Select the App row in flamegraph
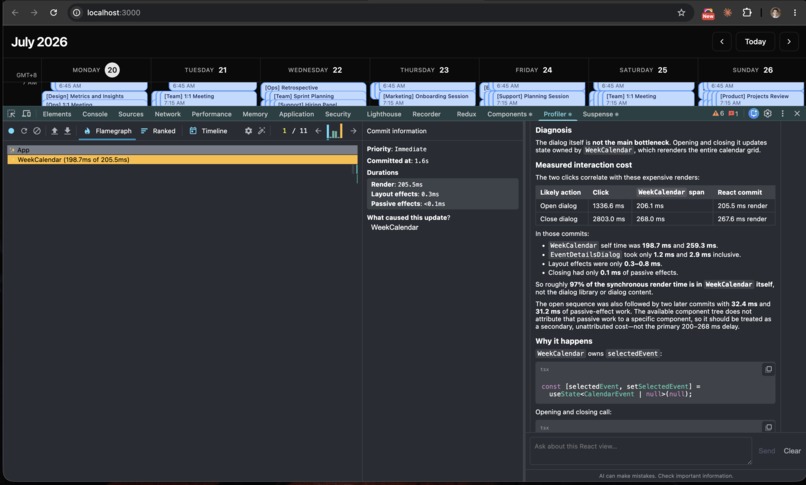806x485 pixels. pos(182,150)
